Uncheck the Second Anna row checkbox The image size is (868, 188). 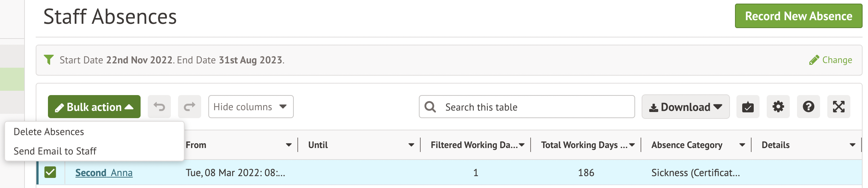click(x=50, y=172)
